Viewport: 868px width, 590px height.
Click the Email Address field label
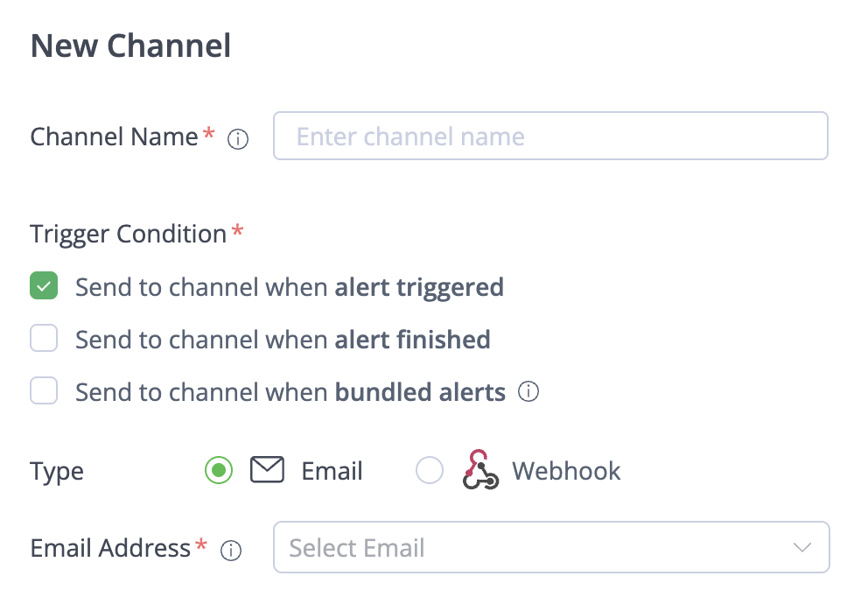tap(110, 548)
